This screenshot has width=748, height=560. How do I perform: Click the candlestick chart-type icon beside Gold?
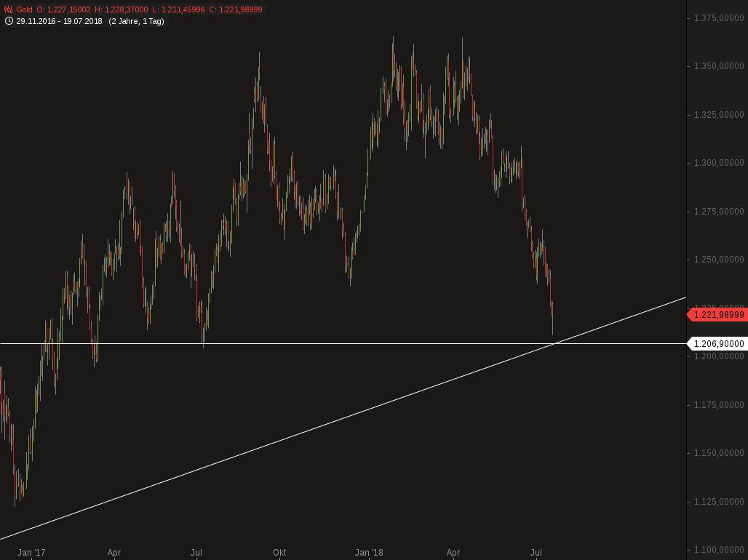tap(9, 9)
